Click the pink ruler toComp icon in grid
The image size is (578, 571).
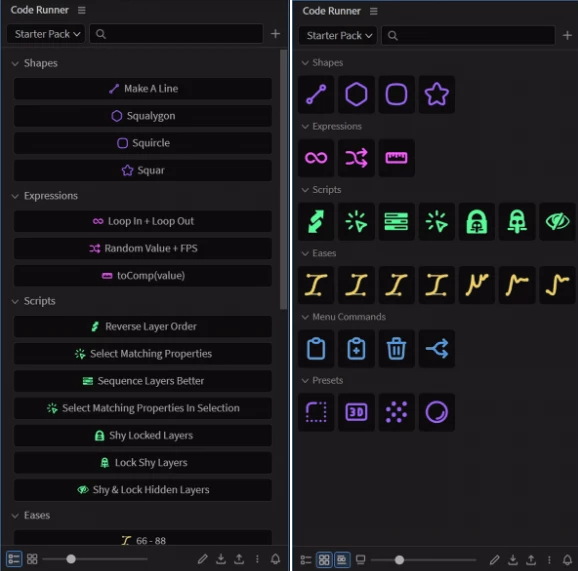click(396, 158)
